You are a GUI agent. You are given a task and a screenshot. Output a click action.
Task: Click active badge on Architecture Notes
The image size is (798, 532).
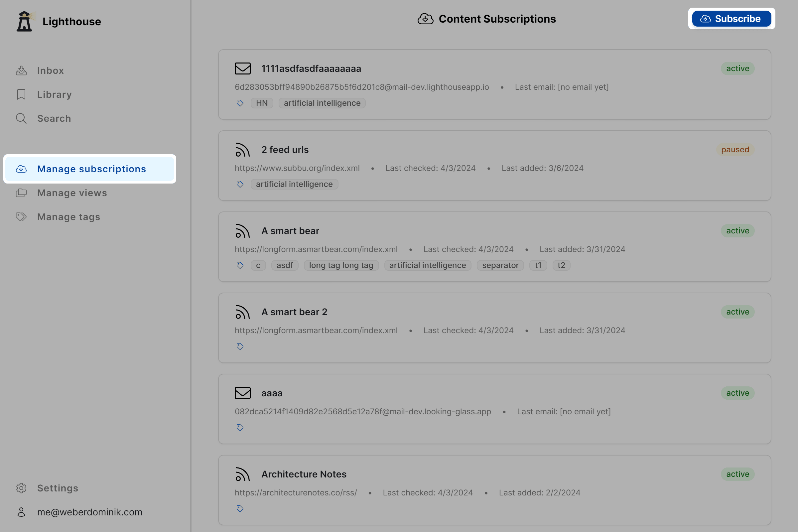click(x=737, y=474)
